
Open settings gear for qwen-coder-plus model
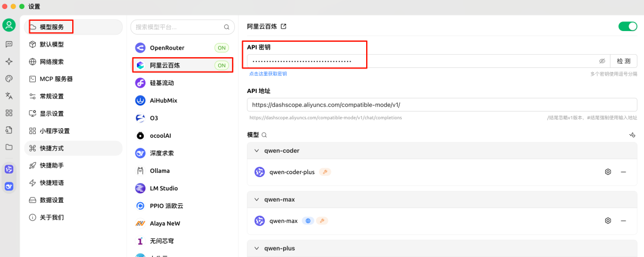608,172
